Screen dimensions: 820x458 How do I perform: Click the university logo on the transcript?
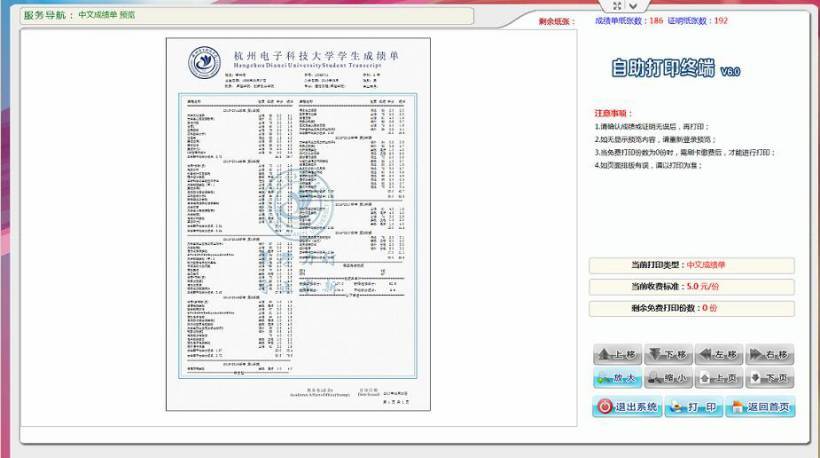(204, 63)
